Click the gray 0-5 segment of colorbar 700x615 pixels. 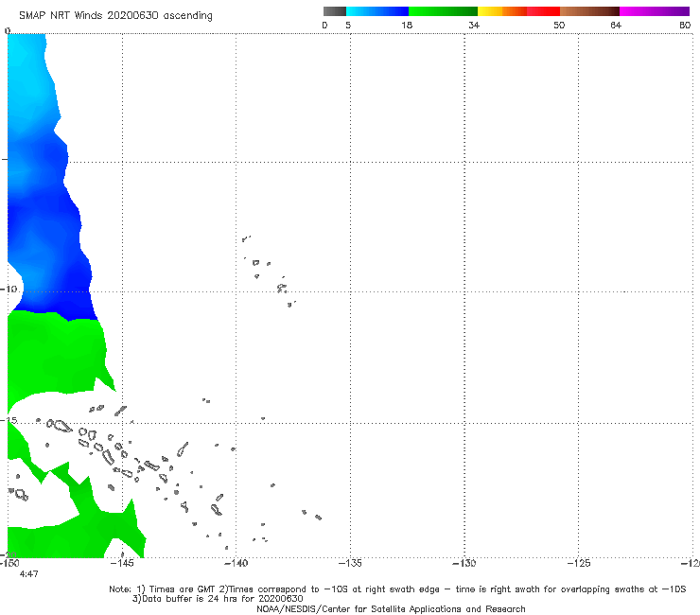(334, 11)
